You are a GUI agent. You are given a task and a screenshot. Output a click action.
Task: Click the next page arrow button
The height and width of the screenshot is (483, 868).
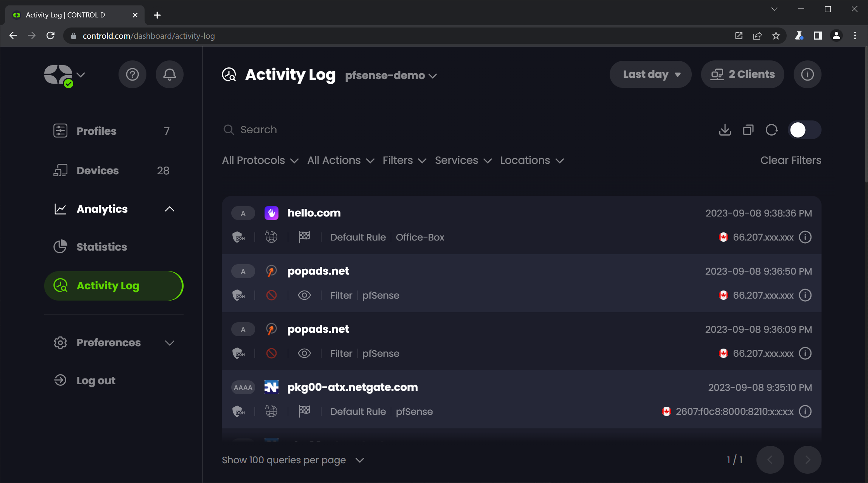coord(807,459)
